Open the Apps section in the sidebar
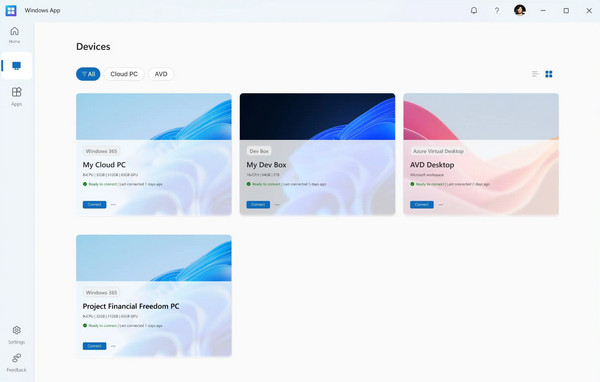 16,96
